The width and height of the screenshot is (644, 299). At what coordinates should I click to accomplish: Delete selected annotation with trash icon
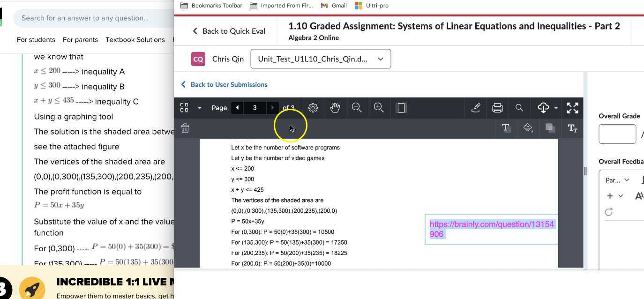pyautogui.click(x=185, y=128)
